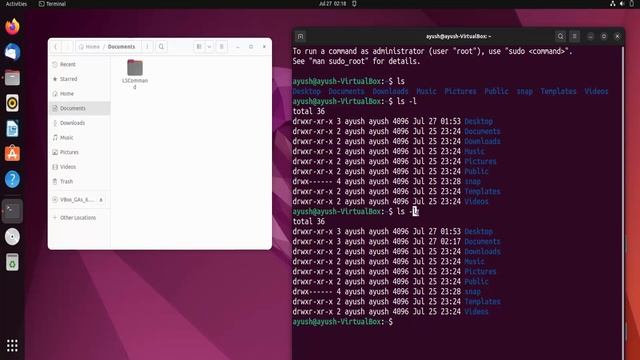Eject the VBox_GAs disc
640x360 pixels.
[101, 200]
